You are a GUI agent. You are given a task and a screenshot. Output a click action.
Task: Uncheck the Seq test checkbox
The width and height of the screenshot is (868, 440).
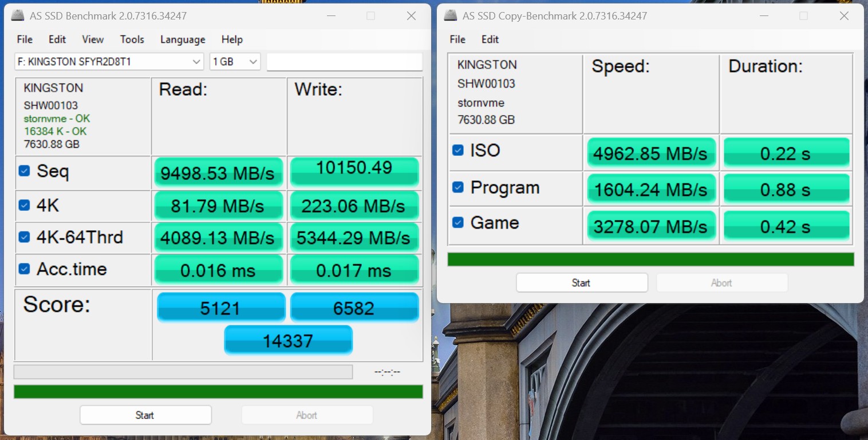(x=24, y=171)
